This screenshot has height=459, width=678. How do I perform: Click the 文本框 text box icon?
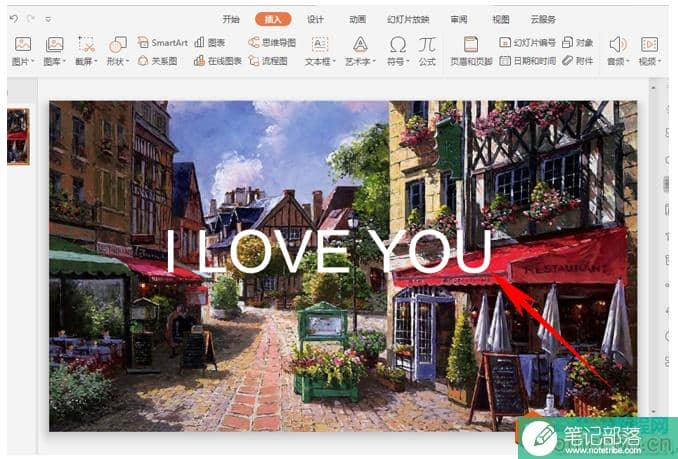click(320, 45)
